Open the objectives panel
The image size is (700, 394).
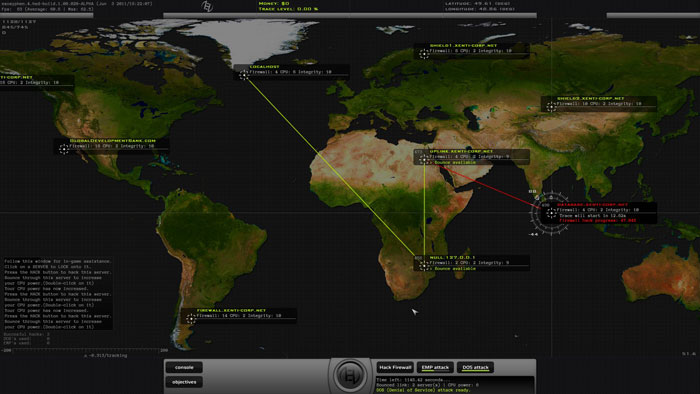[x=184, y=382]
